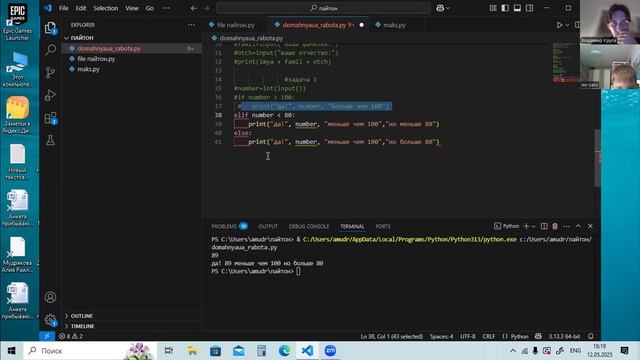640x360 pixels.
Task: Open the File menu
Action: 64,8
